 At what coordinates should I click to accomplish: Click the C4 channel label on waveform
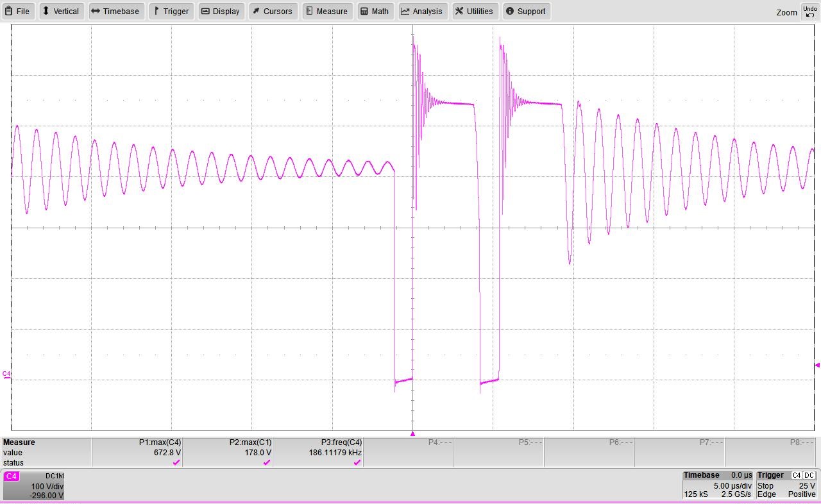point(6,373)
